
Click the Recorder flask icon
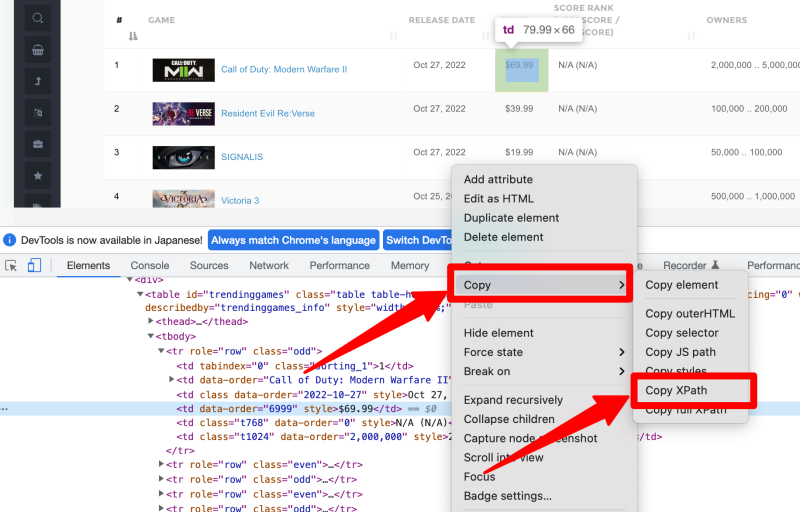[715, 265]
